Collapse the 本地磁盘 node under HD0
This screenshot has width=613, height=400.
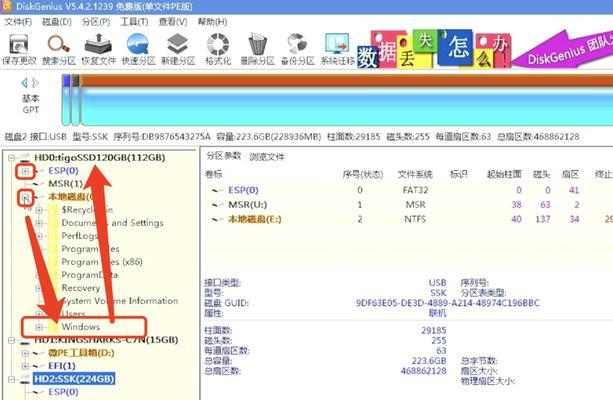pyautogui.click(x=25, y=197)
